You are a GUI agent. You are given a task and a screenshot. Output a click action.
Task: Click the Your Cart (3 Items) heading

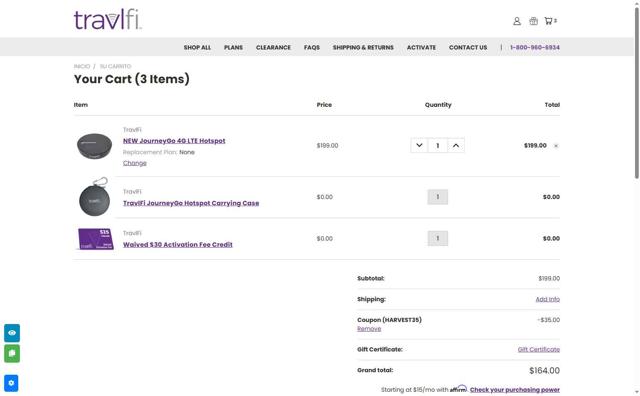coord(131,79)
